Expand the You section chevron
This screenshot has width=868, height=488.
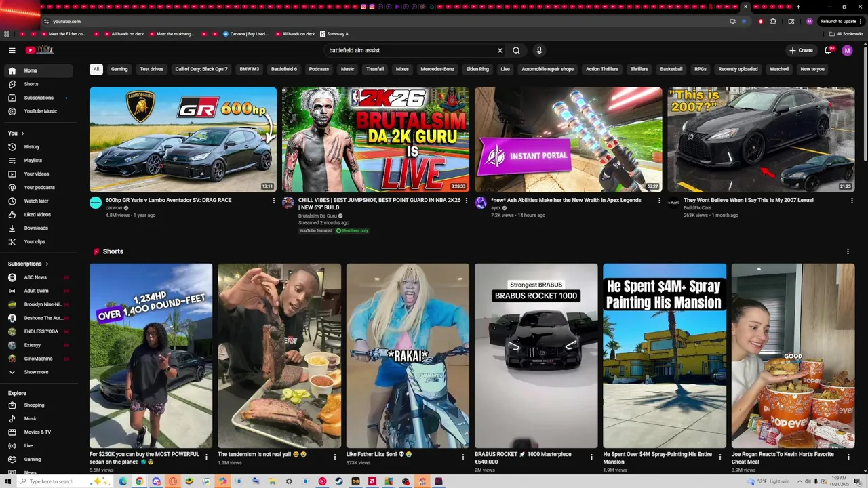[x=22, y=134]
